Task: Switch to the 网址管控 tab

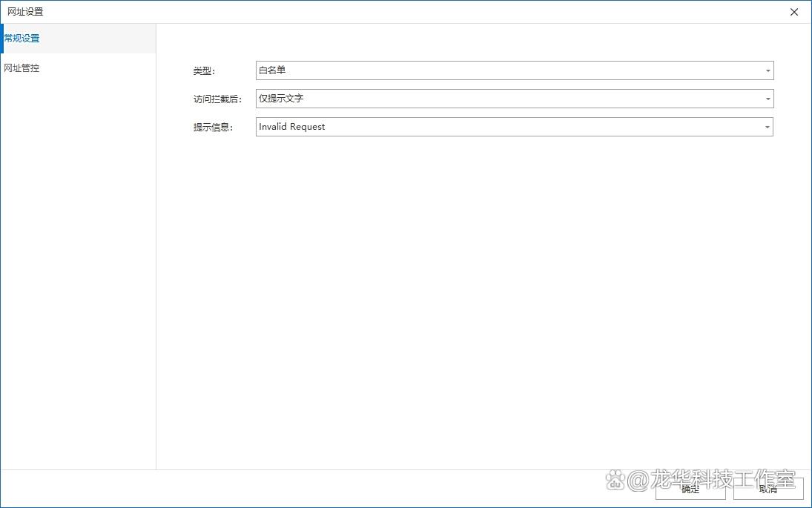Action: [78, 67]
